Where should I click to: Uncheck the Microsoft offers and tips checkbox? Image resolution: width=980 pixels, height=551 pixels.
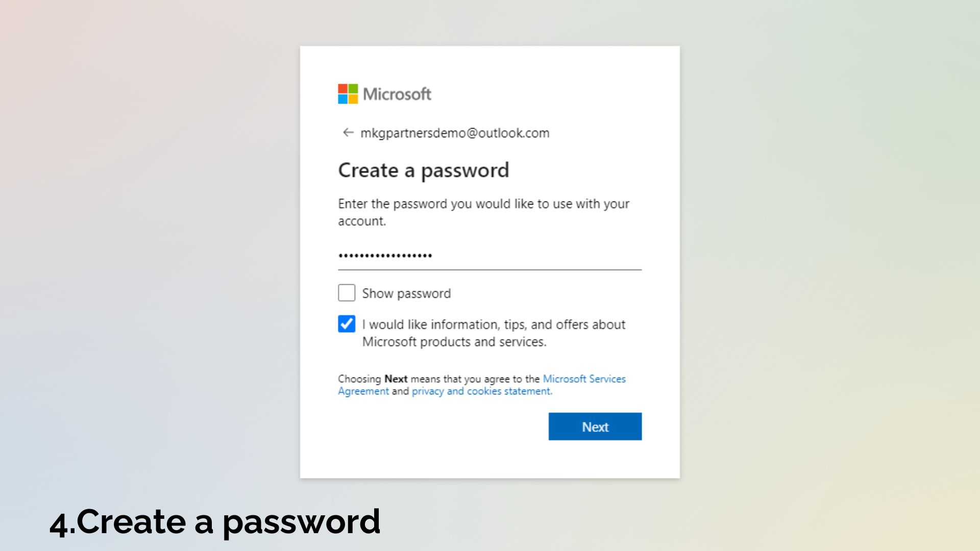[347, 324]
